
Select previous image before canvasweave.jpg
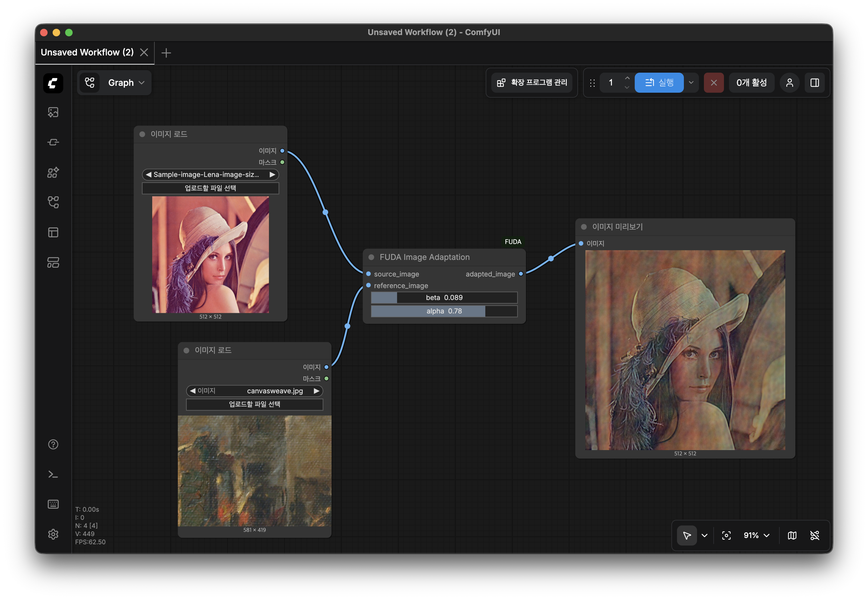coord(193,391)
